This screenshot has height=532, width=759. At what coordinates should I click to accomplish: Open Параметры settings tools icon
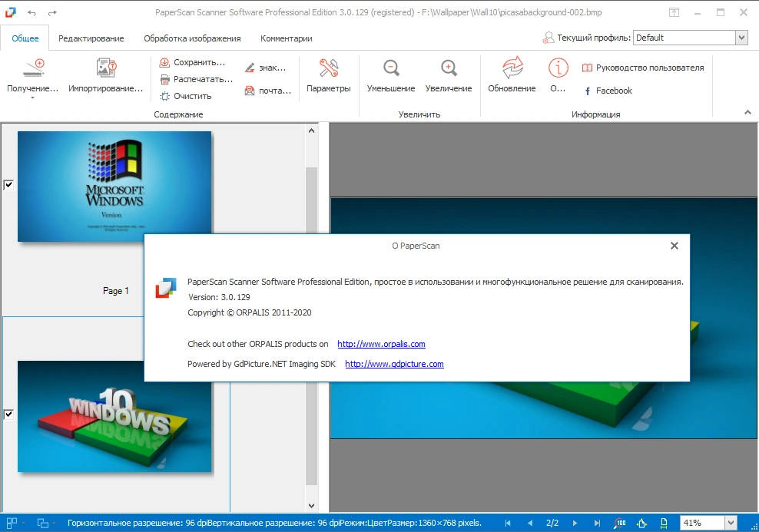(329, 68)
